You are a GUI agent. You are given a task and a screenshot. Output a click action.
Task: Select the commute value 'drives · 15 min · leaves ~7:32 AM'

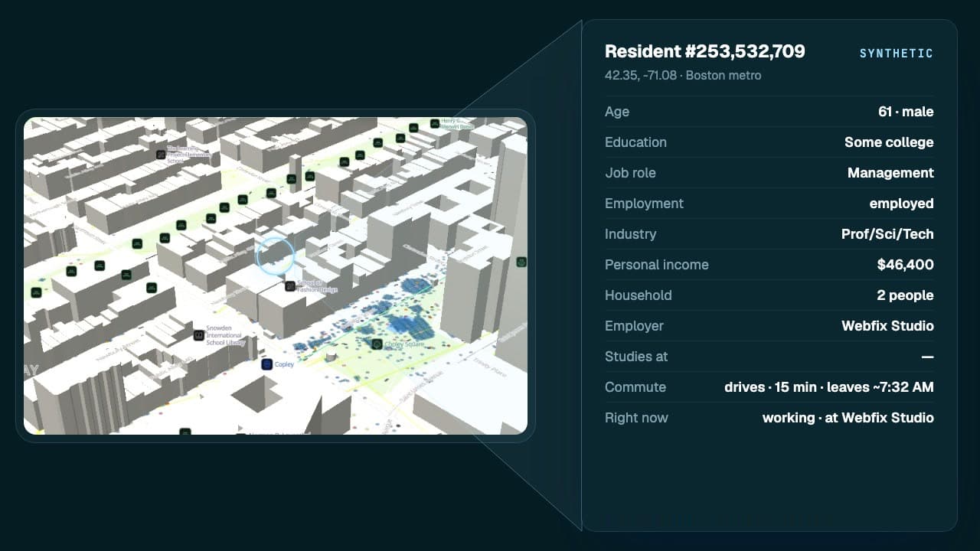[829, 387]
